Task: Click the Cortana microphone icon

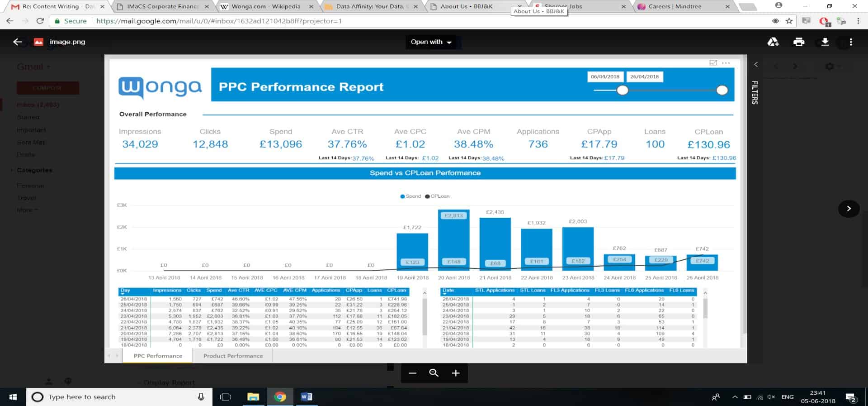Action: [201, 397]
